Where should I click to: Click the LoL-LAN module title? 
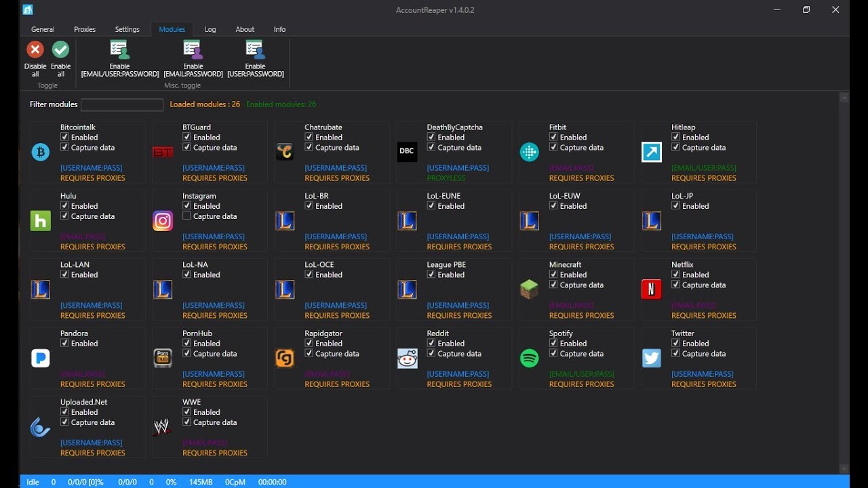click(75, 264)
